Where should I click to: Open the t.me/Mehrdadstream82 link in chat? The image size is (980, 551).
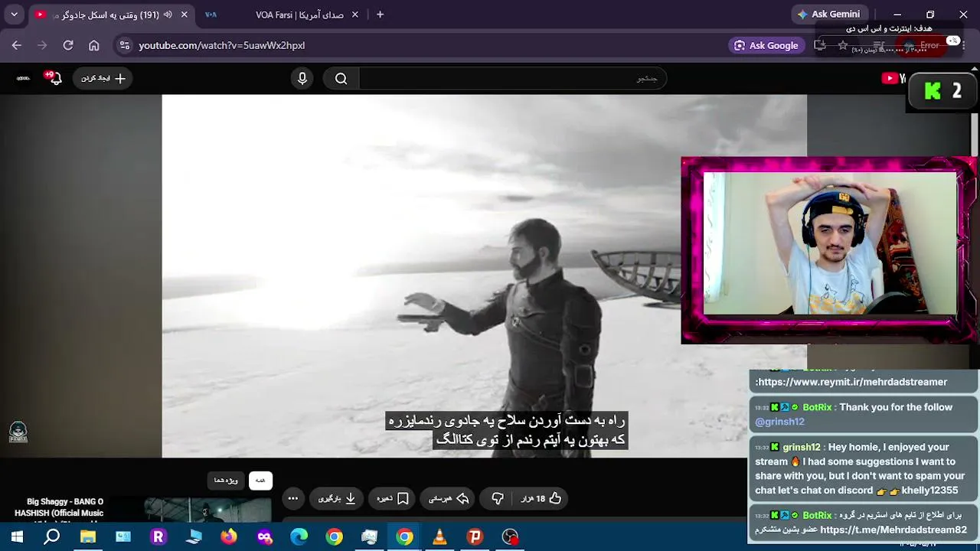pyautogui.click(x=893, y=530)
